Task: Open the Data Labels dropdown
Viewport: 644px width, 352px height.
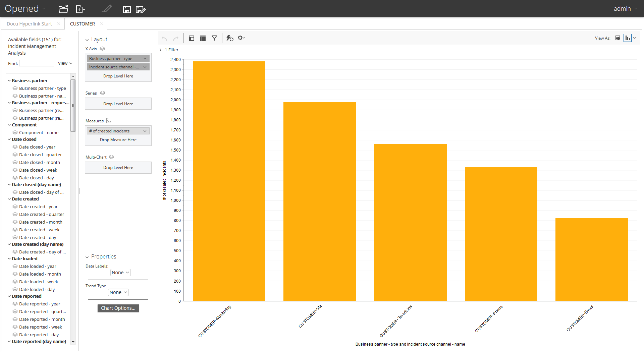Action: [120, 273]
